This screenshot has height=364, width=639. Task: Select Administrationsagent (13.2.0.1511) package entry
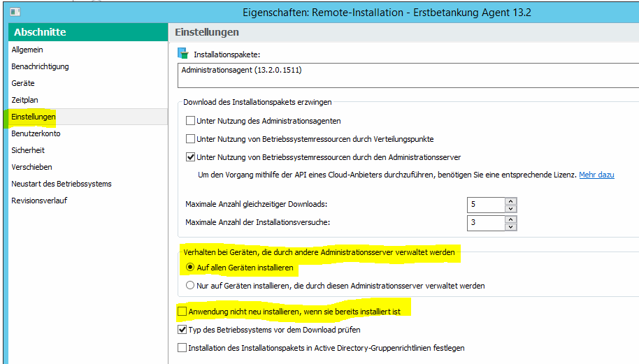242,70
